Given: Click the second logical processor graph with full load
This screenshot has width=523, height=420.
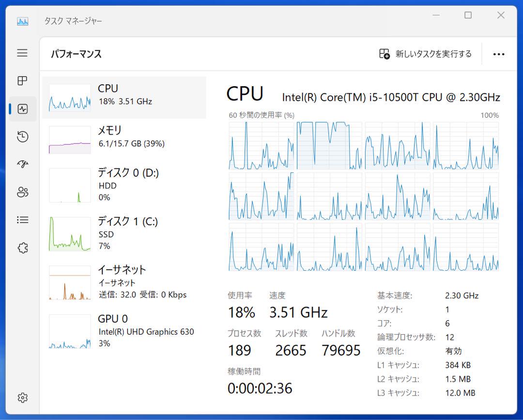Looking at the screenshot, I should click(x=329, y=146).
